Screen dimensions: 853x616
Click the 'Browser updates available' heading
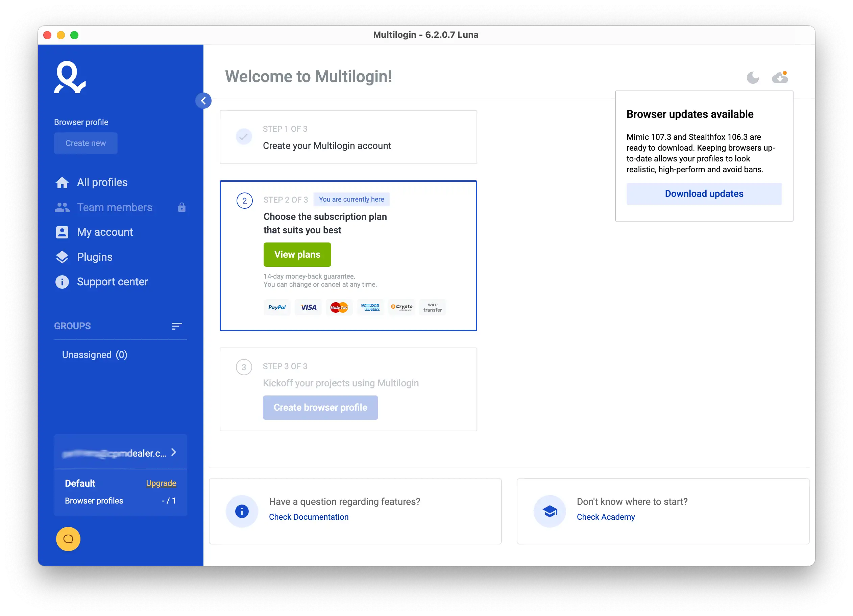690,114
